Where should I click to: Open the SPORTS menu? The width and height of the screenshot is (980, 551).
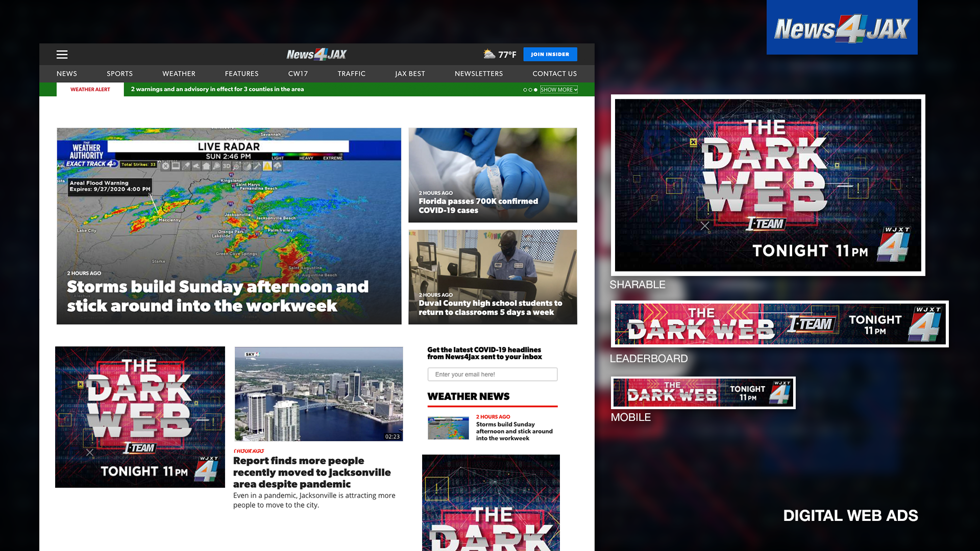click(x=119, y=73)
